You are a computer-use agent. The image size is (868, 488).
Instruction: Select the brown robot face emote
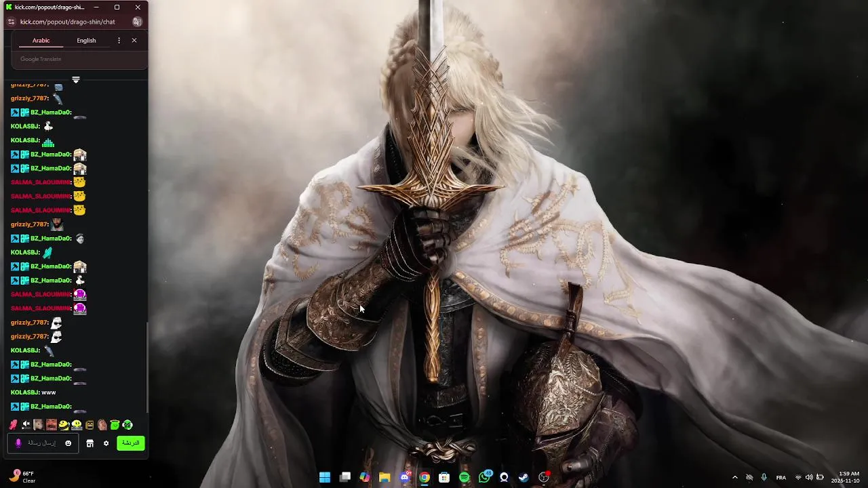point(90,425)
